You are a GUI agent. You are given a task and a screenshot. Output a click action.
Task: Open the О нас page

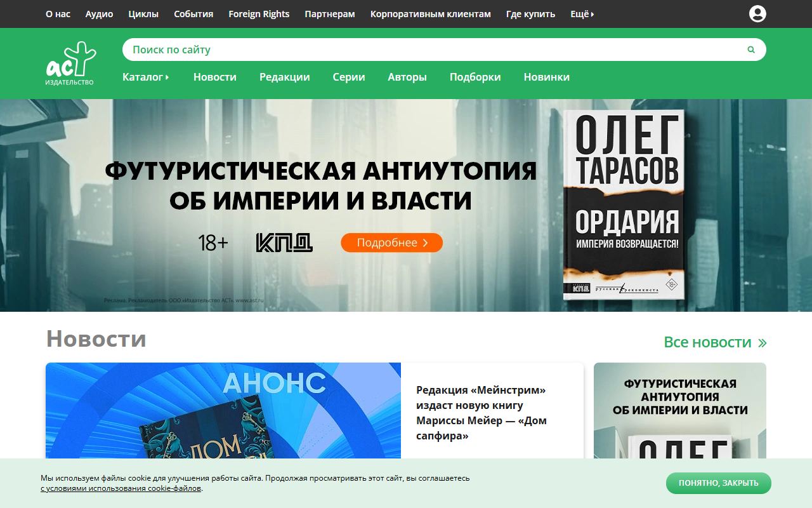[x=58, y=14]
